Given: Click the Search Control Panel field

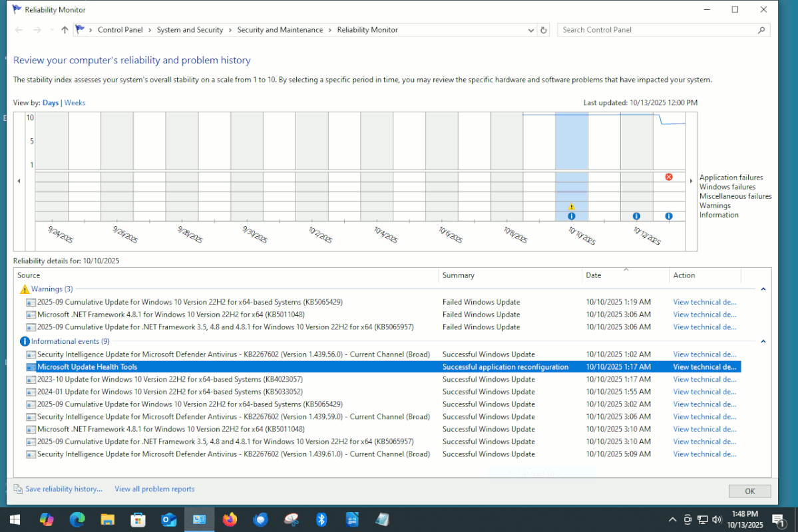Looking at the screenshot, I should [x=656, y=30].
